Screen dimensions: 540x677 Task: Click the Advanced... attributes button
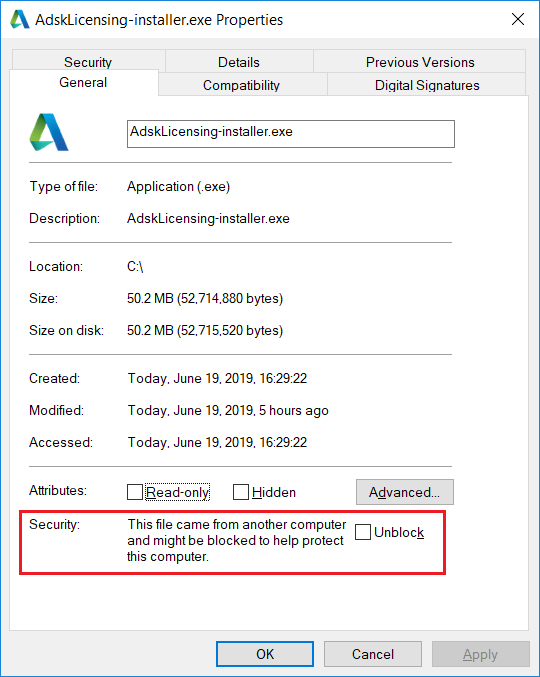(x=404, y=492)
